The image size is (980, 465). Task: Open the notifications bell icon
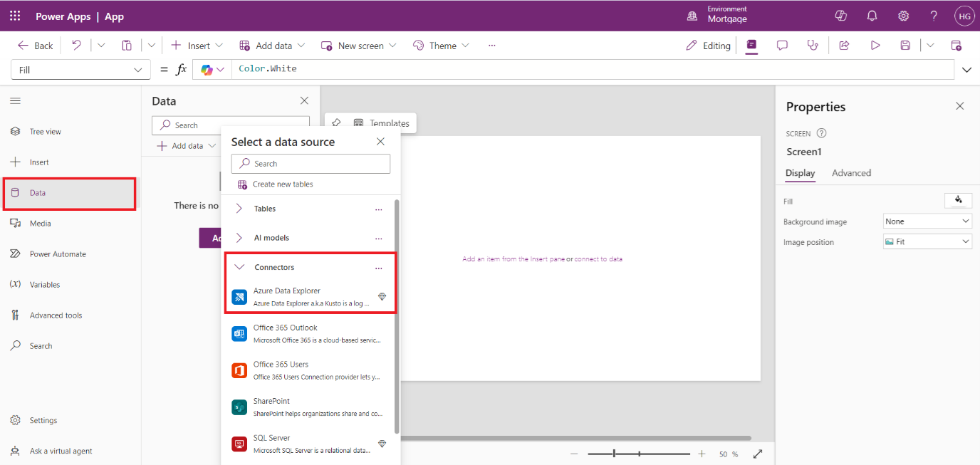(872, 16)
